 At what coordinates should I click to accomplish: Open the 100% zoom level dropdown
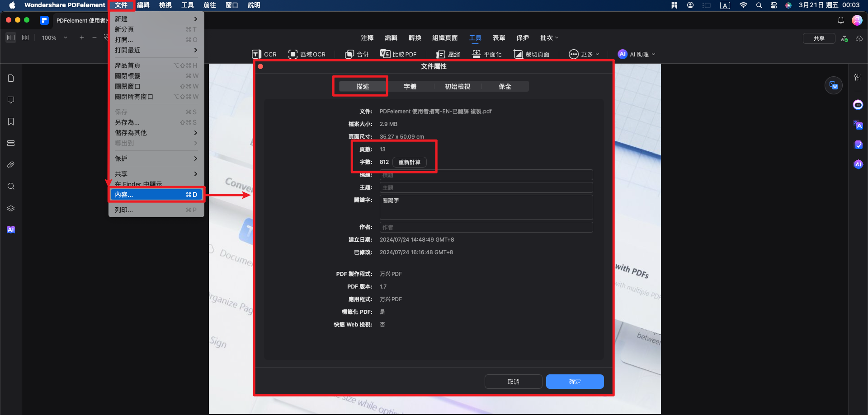(54, 38)
